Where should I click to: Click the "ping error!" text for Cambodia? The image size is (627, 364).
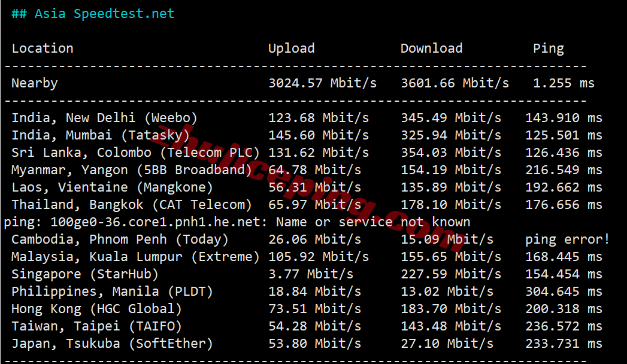[x=567, y=239]
